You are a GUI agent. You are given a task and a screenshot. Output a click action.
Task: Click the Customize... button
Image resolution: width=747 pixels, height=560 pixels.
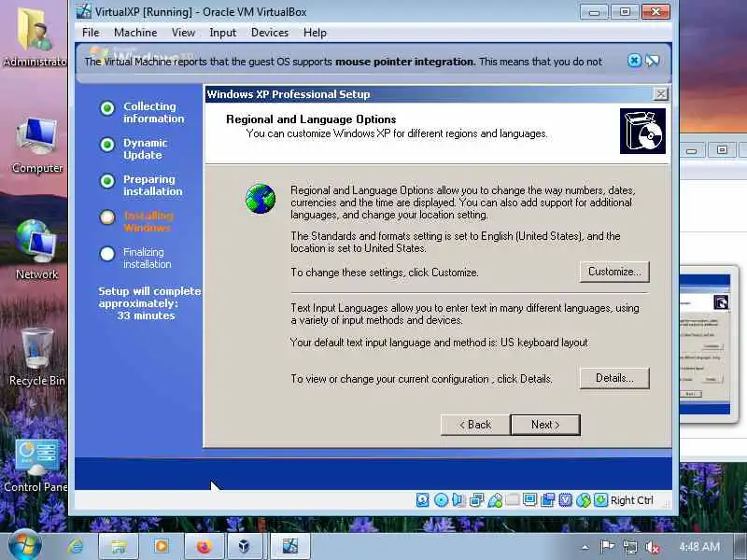[614, 272]
